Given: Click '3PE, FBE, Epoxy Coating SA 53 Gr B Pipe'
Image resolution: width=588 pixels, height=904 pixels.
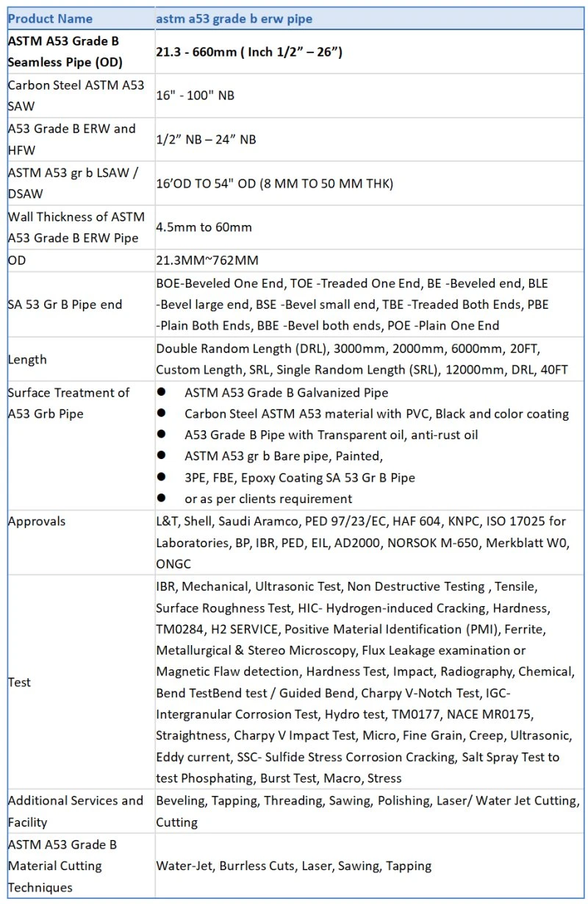Looking at the screenshot, I should [x=299, y=477].
